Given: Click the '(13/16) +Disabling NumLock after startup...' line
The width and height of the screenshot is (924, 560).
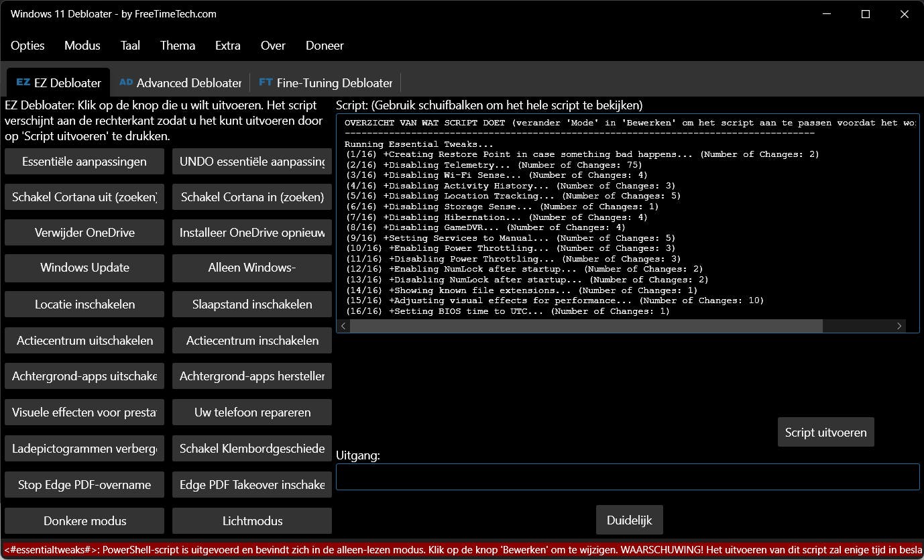Looking at the screenshot, I should click(527, 280).
